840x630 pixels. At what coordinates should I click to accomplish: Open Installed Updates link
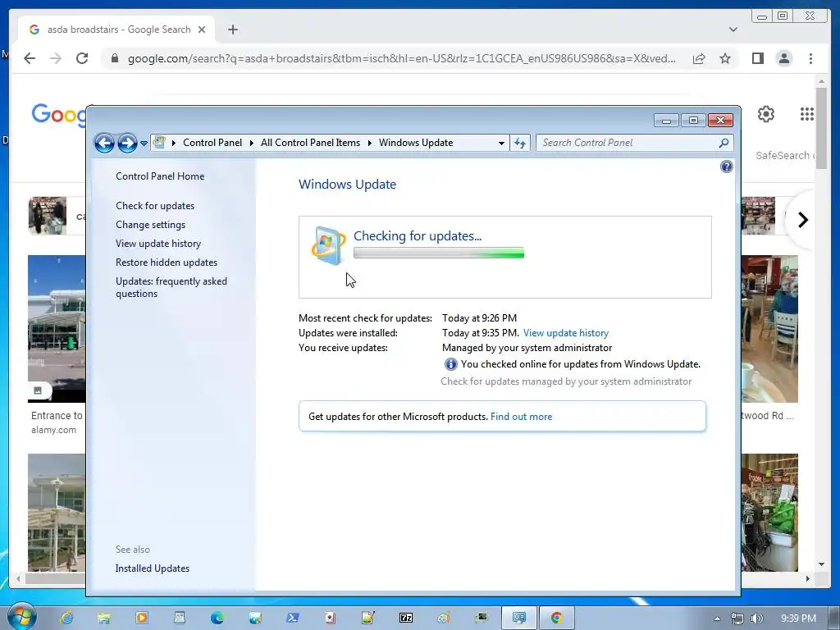tap(152, 568)
